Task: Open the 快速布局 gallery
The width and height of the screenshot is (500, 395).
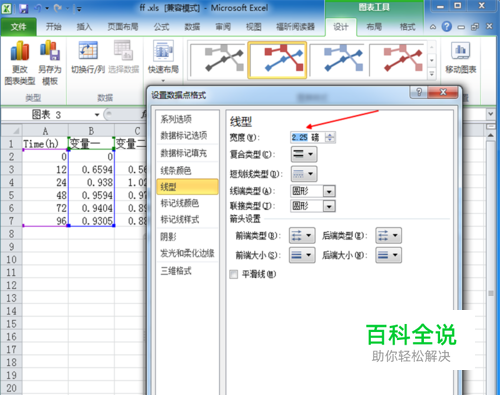Action: tap(163, 60)
